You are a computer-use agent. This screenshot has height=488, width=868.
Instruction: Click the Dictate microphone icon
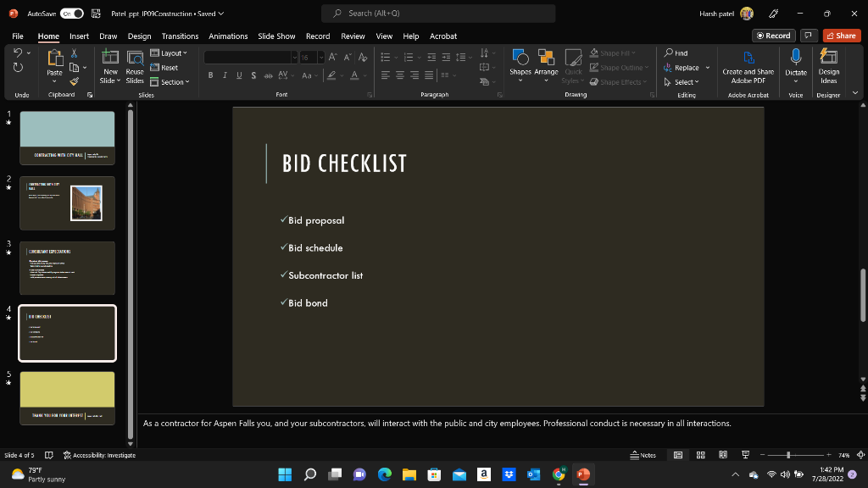(x=795, y=59)
